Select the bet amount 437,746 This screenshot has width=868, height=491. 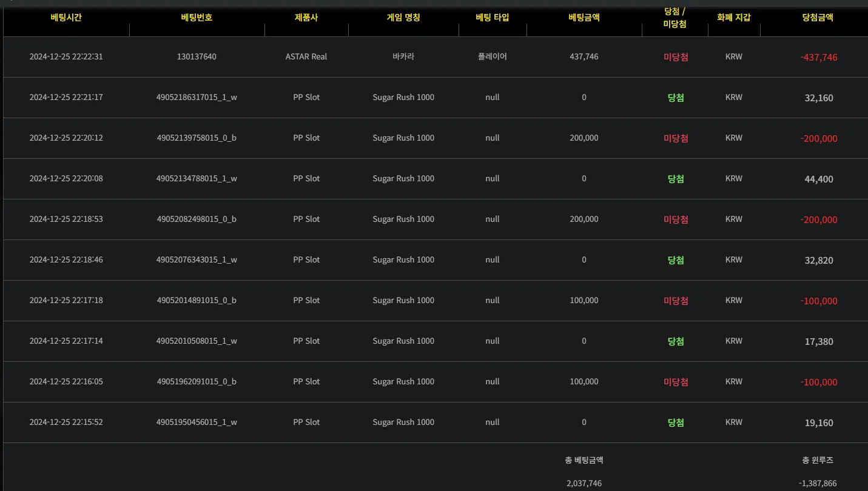pos(584,56)
